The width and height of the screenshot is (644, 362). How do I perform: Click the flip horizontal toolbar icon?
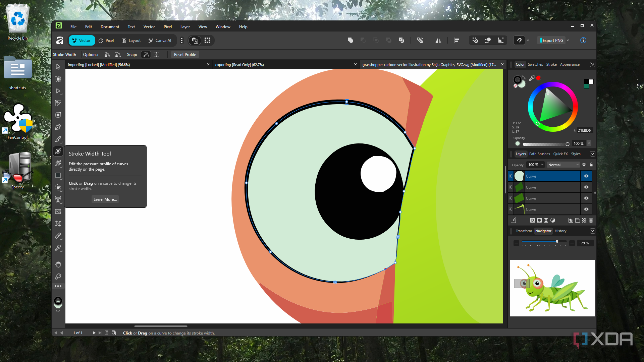438,41
